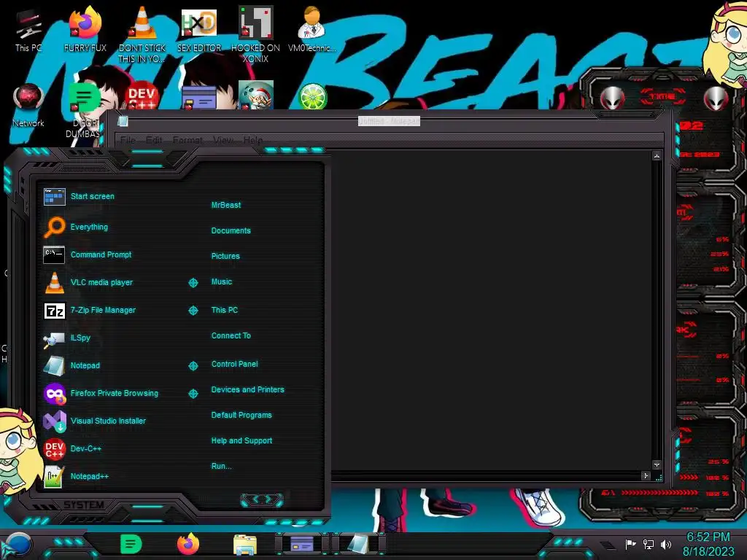The width and height of the screenshot is (747, 560).
Task: Open Command Prompt icon
Action: [x=54, y=254]
